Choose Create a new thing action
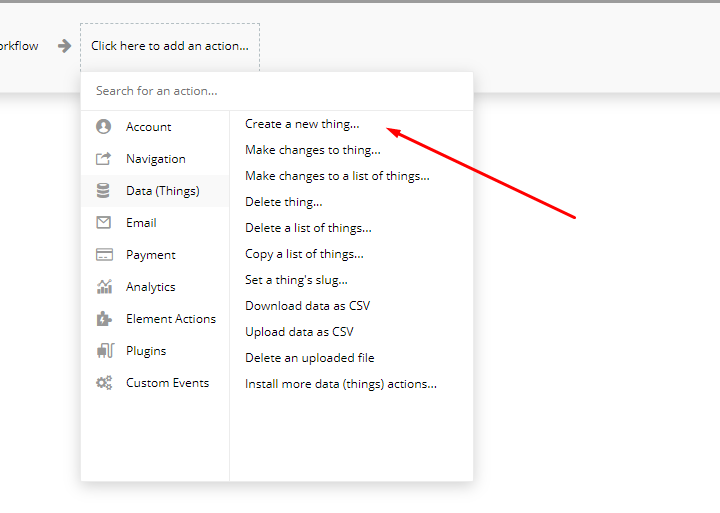 coord(302,124)
